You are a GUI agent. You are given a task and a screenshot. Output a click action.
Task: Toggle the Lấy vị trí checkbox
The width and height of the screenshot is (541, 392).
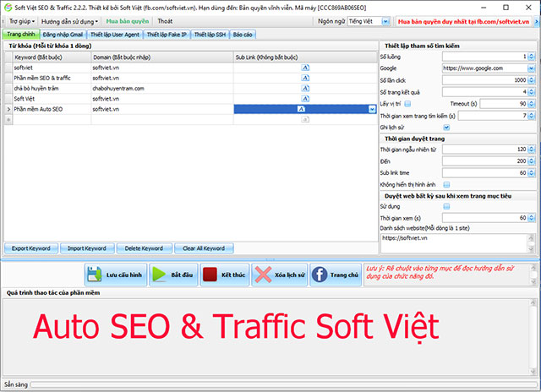point(407,103)
